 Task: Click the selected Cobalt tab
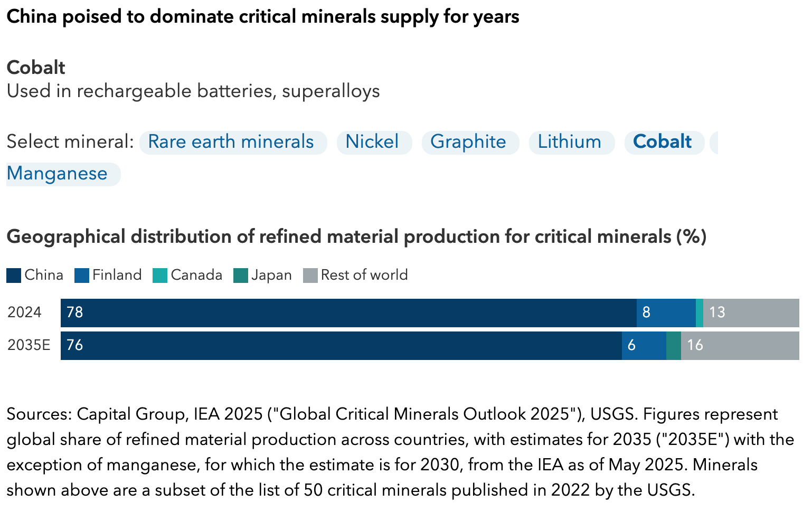pos(663,142)
